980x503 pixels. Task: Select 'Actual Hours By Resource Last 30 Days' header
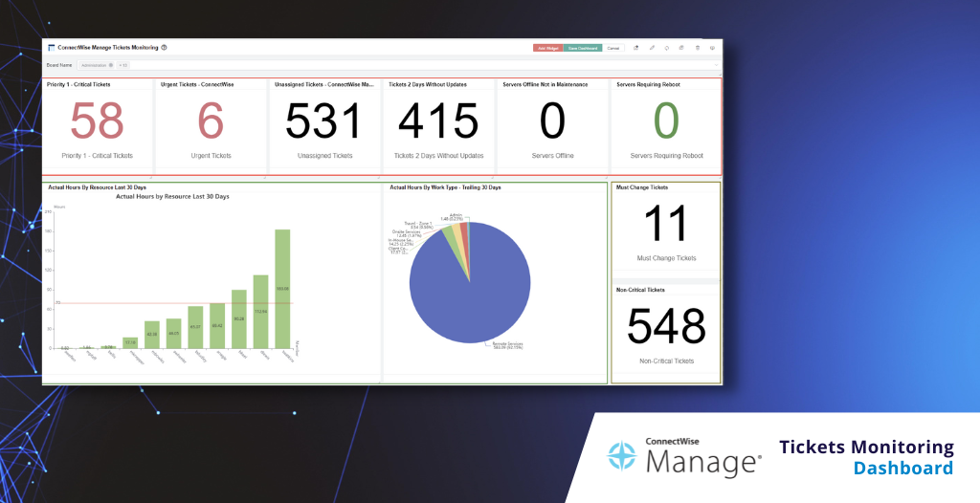97,186
